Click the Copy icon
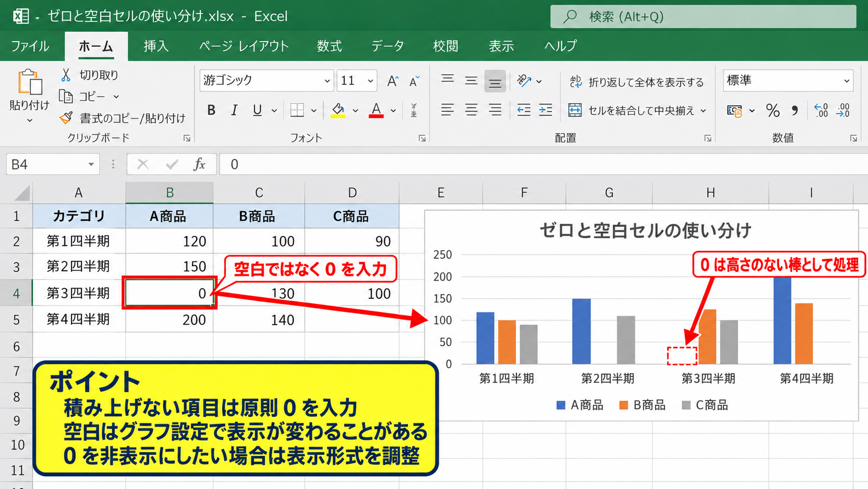 [66, 96]
